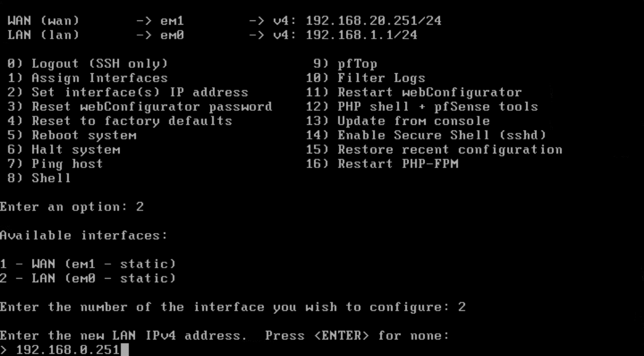The image size is (644, 356).
Task: Click the WAN address 192.168.20.251/24
Action: pos(374,21)
